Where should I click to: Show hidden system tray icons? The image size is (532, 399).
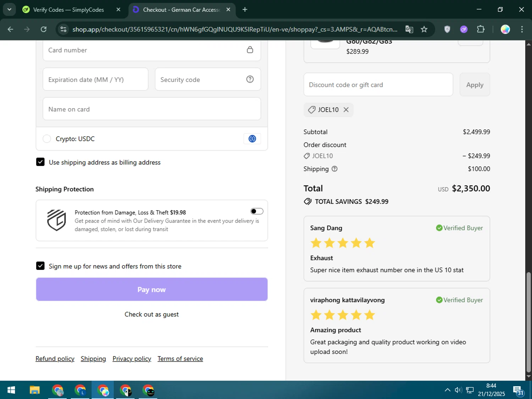pos(448,390)
